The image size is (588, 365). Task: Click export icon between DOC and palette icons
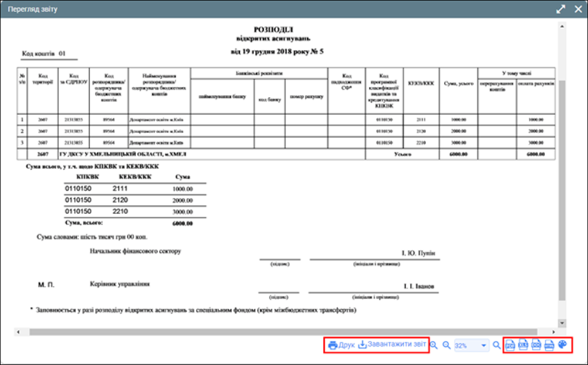click(549, 346)
